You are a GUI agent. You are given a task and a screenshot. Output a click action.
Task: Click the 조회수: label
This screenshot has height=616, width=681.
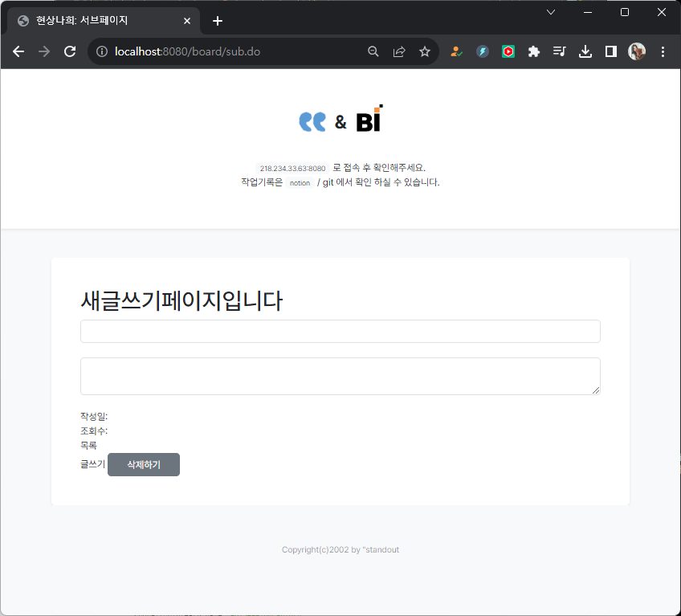(x=94, y=431)
